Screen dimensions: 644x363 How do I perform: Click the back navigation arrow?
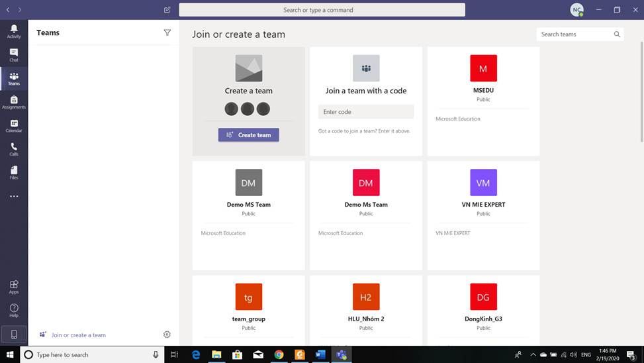coord(8,10)
